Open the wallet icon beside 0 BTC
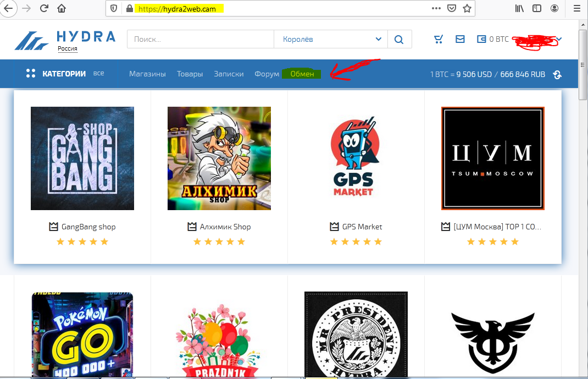Screen dimensions: 588x379 (481, 39)
